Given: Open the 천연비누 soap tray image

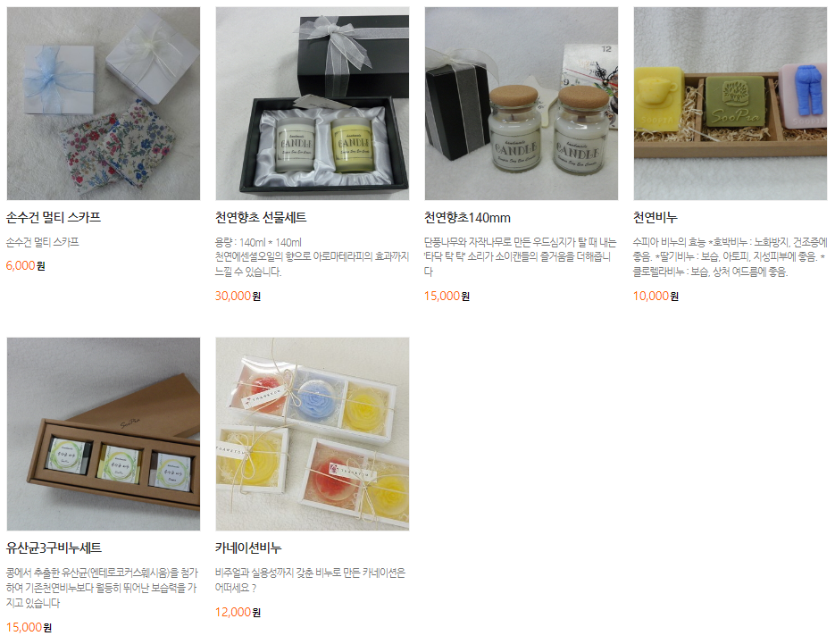Looking at the screenshot, I should coord(731,104).
